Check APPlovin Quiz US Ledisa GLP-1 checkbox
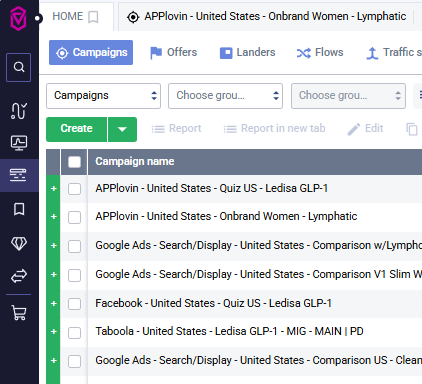Screen dimensions: 422x384 click(74, 189)
